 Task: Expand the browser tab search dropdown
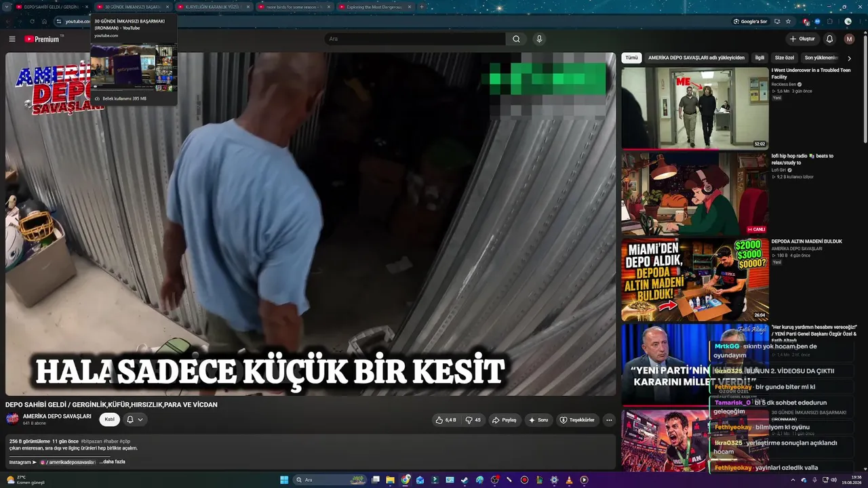coord(7,7)
